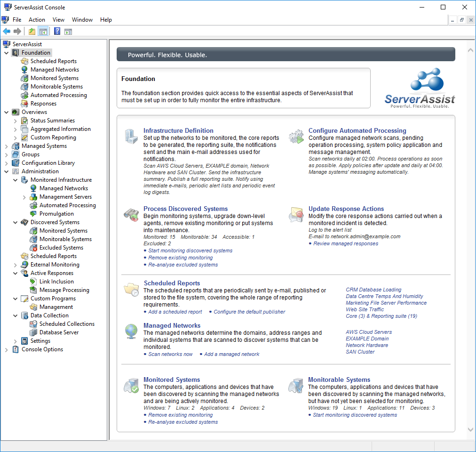Select Monitored Infrastructure in the tree
Viewport: 476px width, 452px height.
click(x=61, y=180)
